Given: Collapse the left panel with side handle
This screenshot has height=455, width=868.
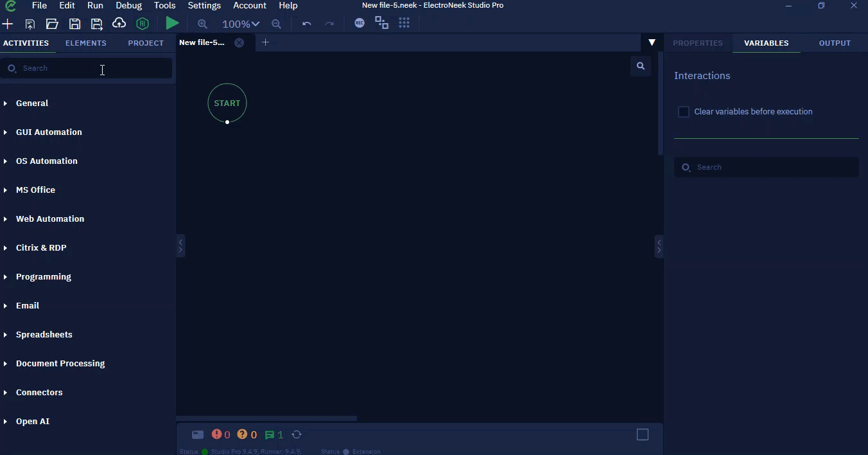Looking at the screenshot, I should coord(180,246).
